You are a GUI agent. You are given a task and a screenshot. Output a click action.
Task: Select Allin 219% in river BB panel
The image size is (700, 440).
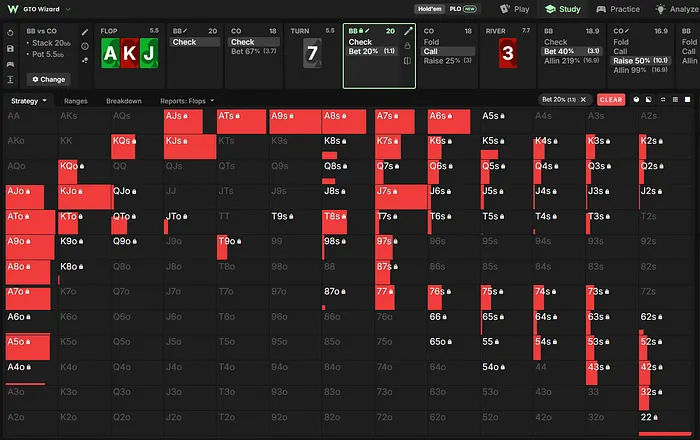[x=571, y=61]
